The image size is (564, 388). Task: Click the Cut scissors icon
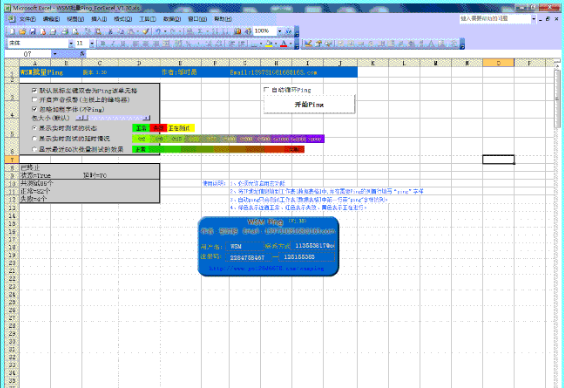(x=111, y=32)
